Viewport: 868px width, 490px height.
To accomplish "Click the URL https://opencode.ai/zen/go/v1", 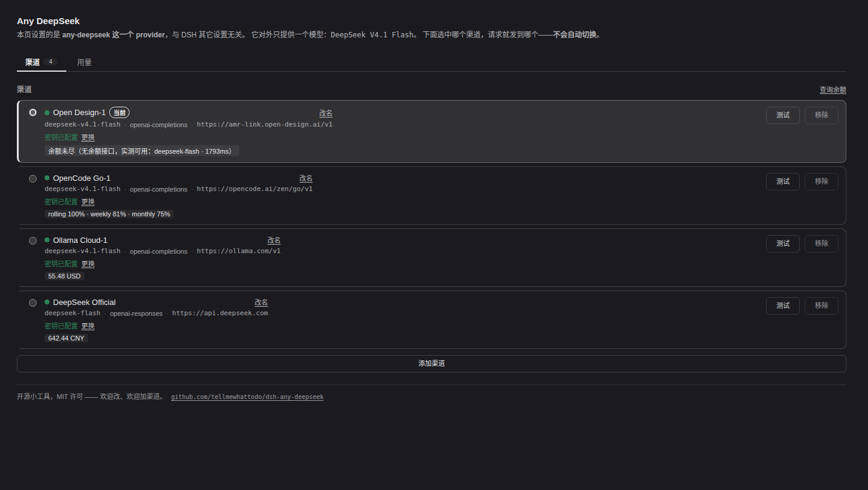I will 254,189.
